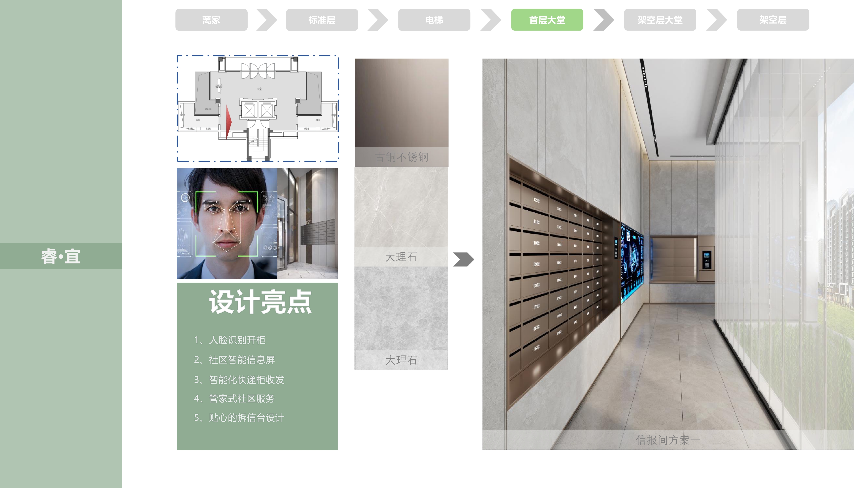
Task: Open the 电梯 navigation tab
Action: click(x=434, y=20)
